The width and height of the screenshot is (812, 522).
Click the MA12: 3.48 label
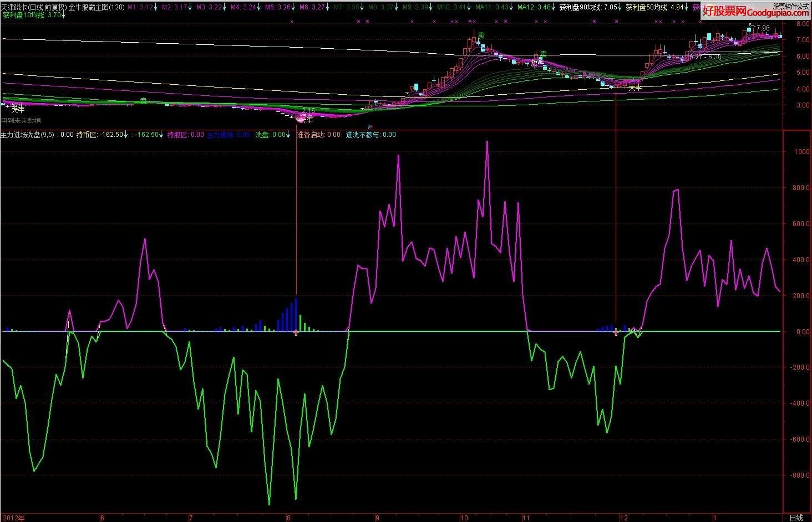click(534, 7)
